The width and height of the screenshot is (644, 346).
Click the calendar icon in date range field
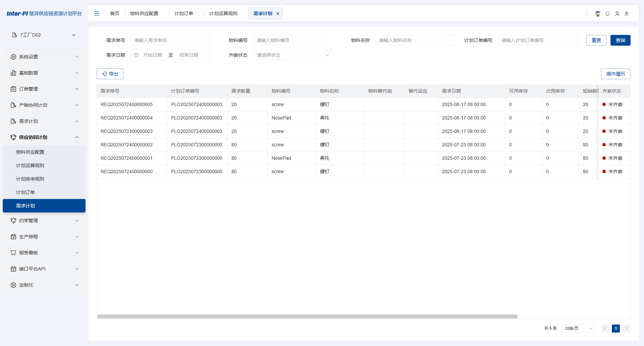coord(136,55)
